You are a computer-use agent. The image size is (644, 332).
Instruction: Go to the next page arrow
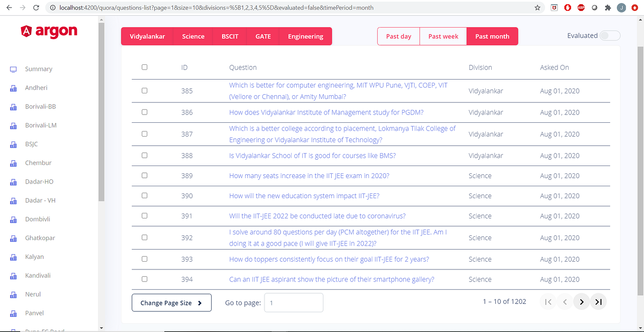click(581, 302)
